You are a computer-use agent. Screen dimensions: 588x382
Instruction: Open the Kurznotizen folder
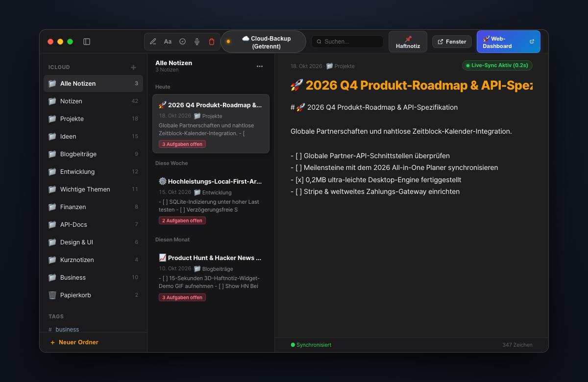[x=93, y=260]
